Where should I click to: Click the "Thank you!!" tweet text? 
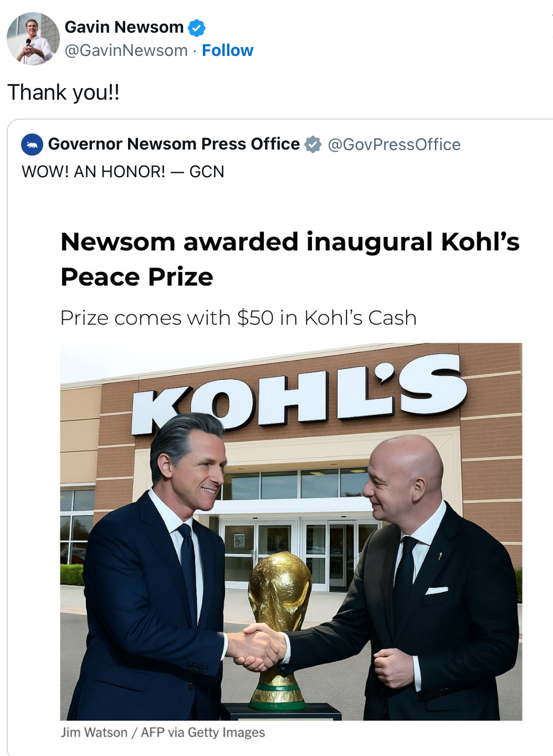point(64,92)
